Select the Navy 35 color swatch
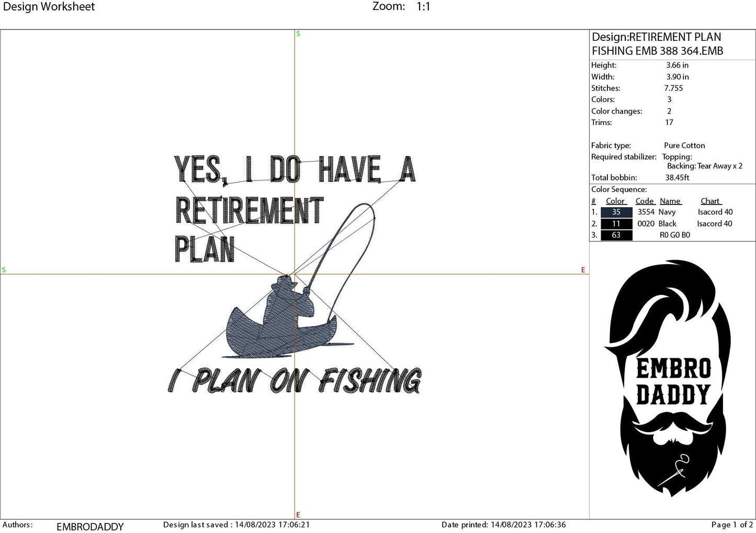Viewport: 756px width, 533px height. coord(616,212)
